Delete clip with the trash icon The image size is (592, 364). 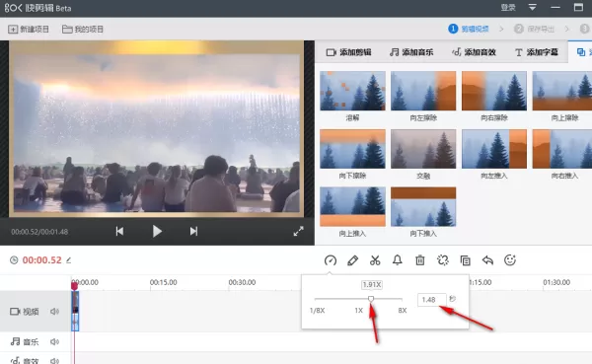coord(420,260)
